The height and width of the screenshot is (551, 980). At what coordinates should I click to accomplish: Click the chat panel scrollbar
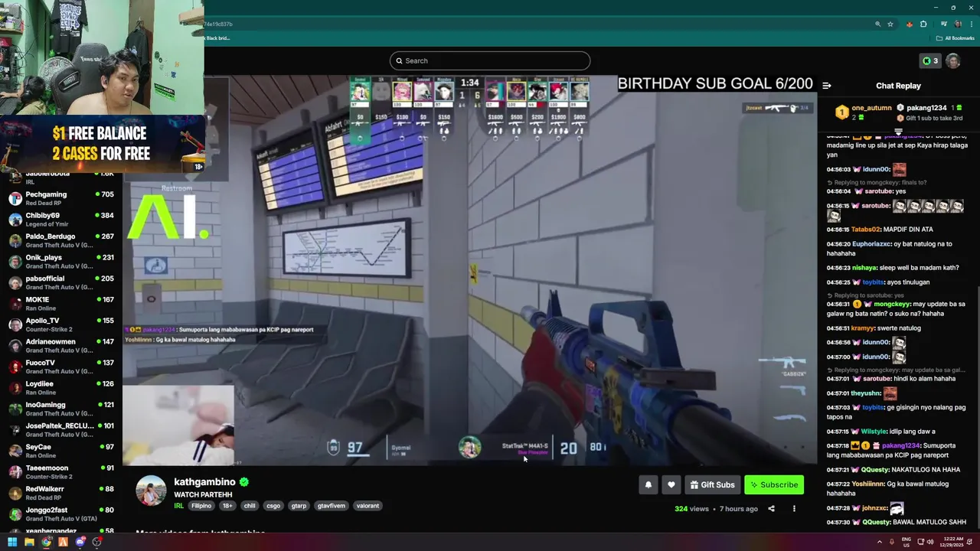coord(977,406)
